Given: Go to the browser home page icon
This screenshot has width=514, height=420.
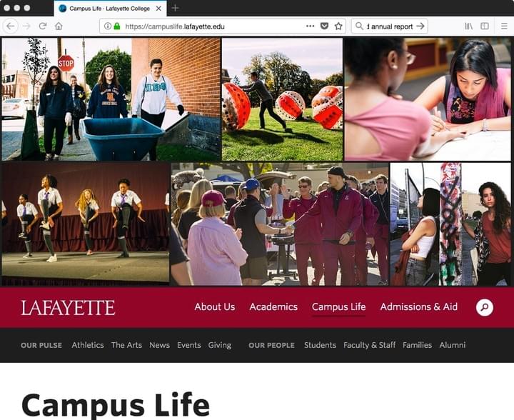Looking at the screenshot, I should [59, 26].
